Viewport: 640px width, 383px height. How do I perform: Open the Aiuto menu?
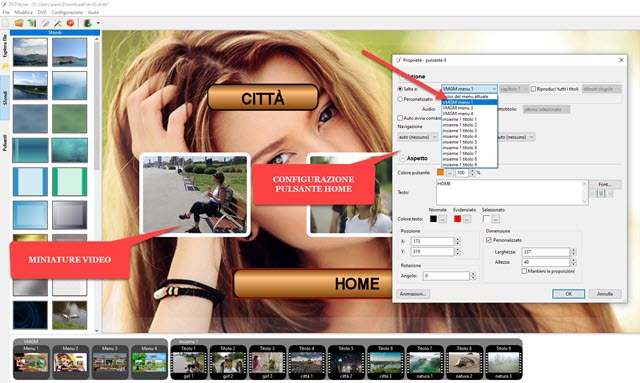(x=93, y=13)
